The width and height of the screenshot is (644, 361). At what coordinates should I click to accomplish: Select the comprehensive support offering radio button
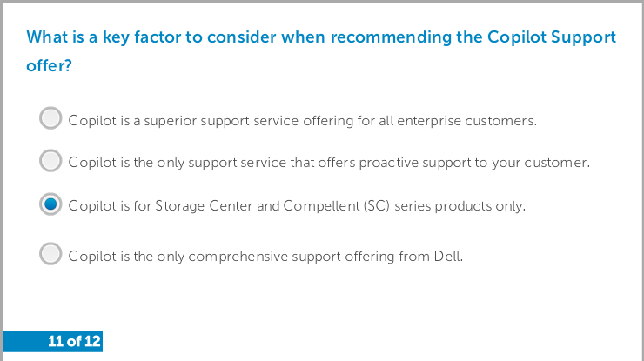50,253
